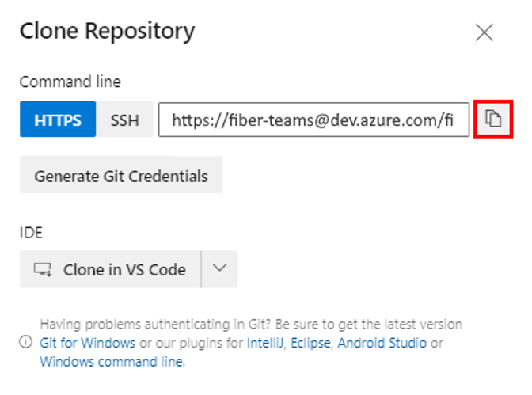
Task: Expand the IDE clone options dropdown
Action: point(220,269)
